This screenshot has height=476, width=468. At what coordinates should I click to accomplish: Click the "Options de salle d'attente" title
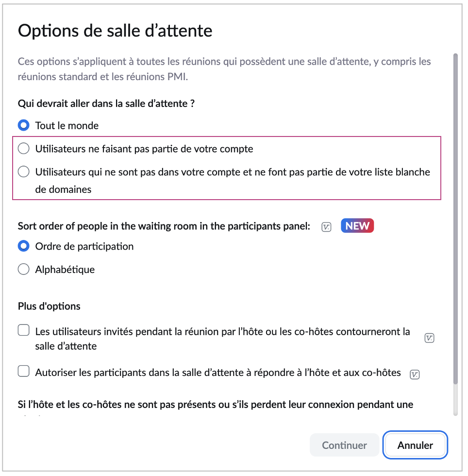point(115,31)
